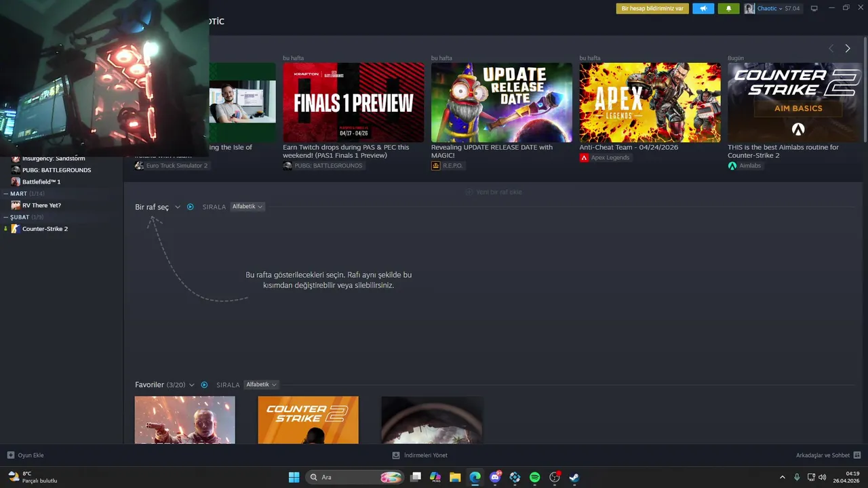Click the Windows taskbar search box
Screen dimensions: 868x488
[355, 477]
